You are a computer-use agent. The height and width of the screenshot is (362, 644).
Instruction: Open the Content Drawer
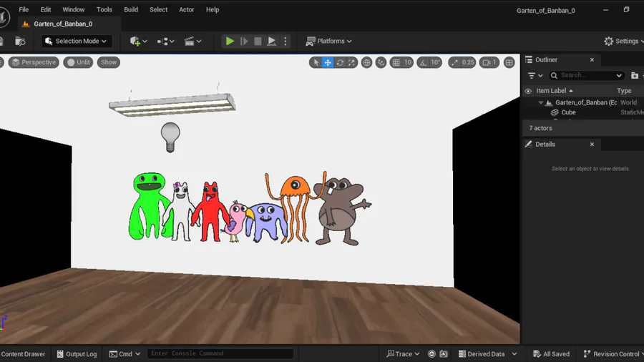point(23,354)
